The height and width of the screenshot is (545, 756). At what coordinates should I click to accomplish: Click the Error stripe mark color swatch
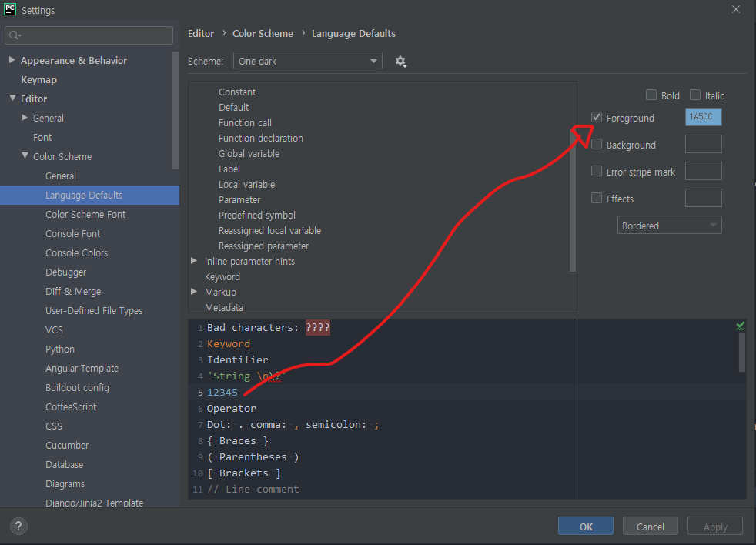coord(704,171)
